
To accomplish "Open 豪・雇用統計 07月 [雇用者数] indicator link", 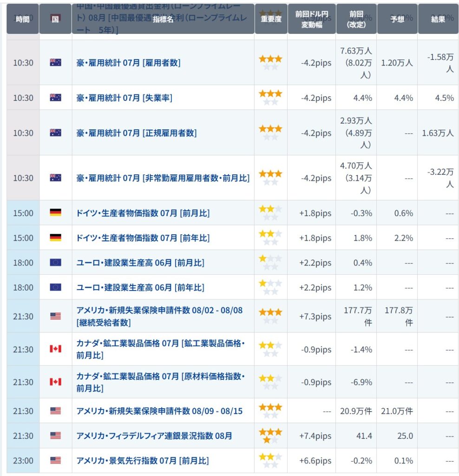I will tap(128, 63).
